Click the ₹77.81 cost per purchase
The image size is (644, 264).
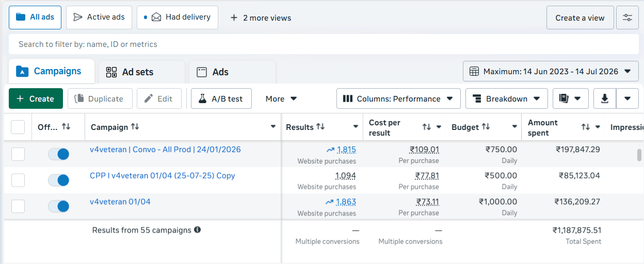click(427, 176)
